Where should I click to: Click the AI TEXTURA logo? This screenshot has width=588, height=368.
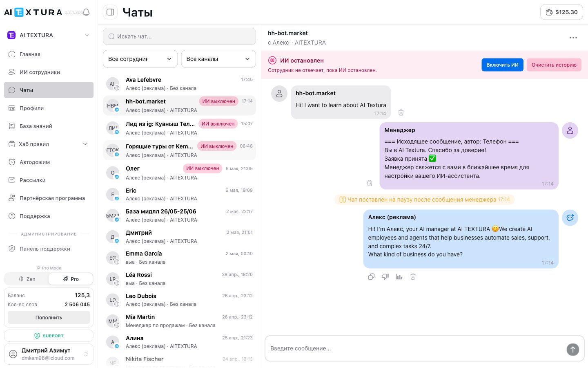[x=33, y=12]
